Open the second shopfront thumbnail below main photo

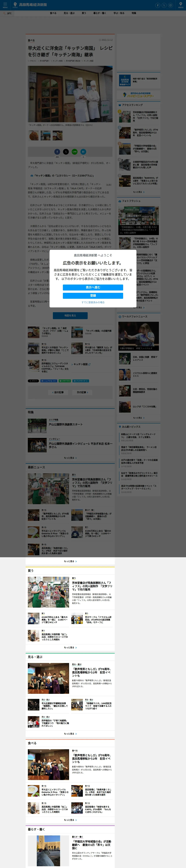pos(46,135)
